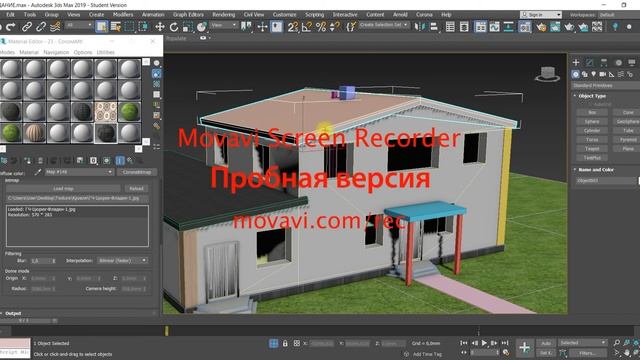
Task: Click Reload bitmap button
Action: click(x=136, y=189)
